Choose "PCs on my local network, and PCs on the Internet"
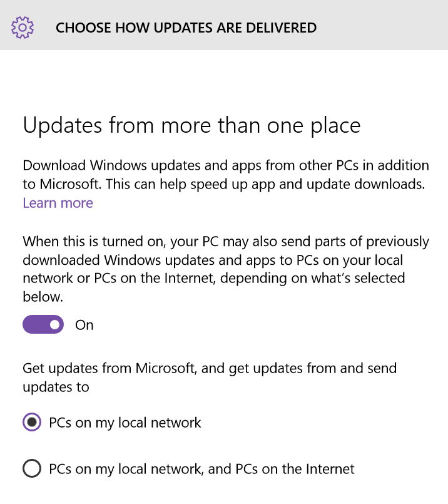This screenshot has height=504, width=448. [x=31, y=468]
